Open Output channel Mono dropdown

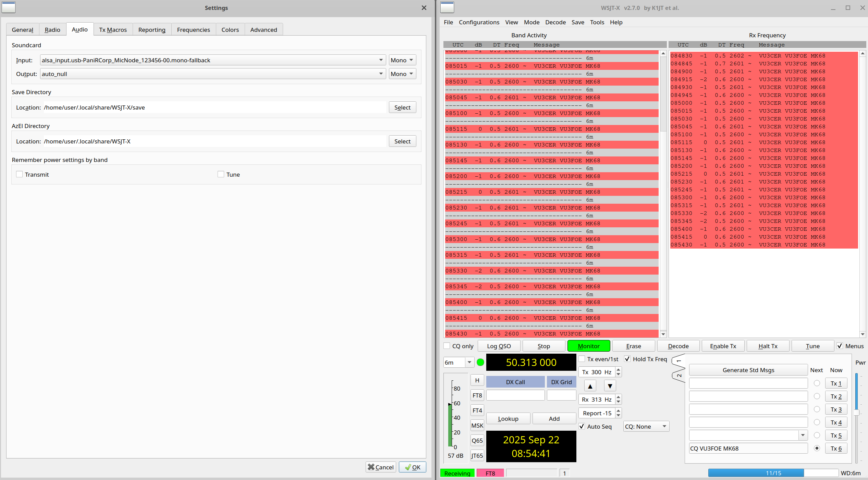pyautogui.click(x=402, y=74)
